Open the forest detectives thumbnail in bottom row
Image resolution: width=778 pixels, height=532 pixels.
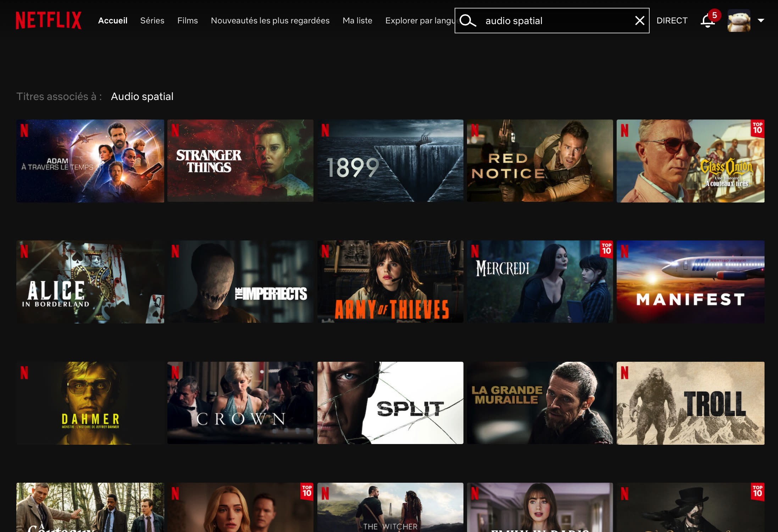90,508
